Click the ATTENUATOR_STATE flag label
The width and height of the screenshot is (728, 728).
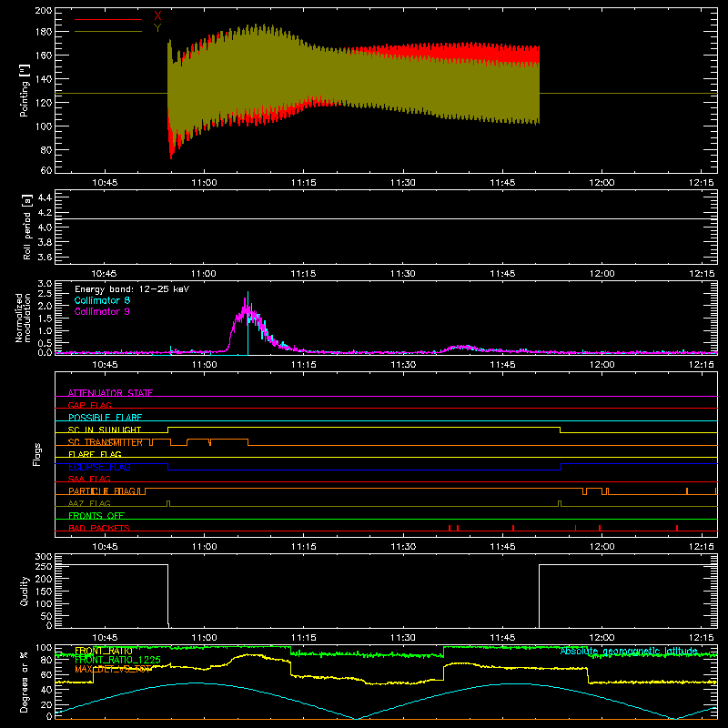pyautogui.click(x=110, y=393)
